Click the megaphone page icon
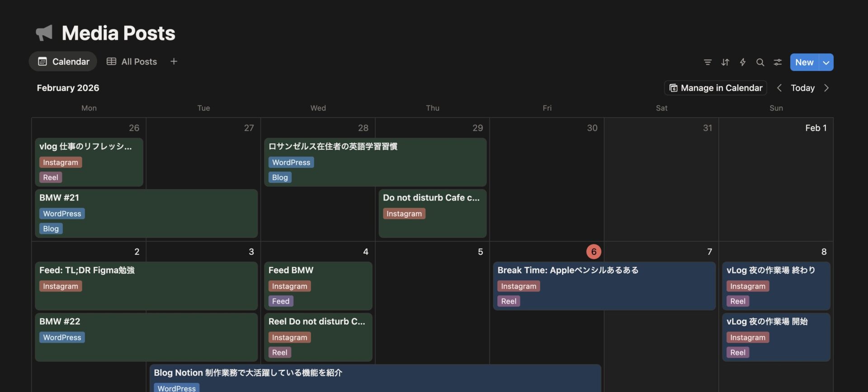868x392 pixels. tap(44, 33)
